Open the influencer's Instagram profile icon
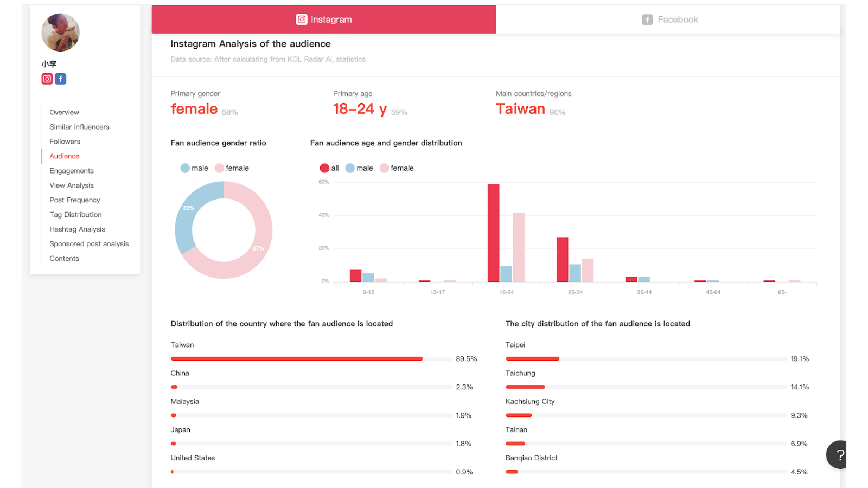Image resolution: width=868 pixels, height=488 pixels. [x=47, y=79]
